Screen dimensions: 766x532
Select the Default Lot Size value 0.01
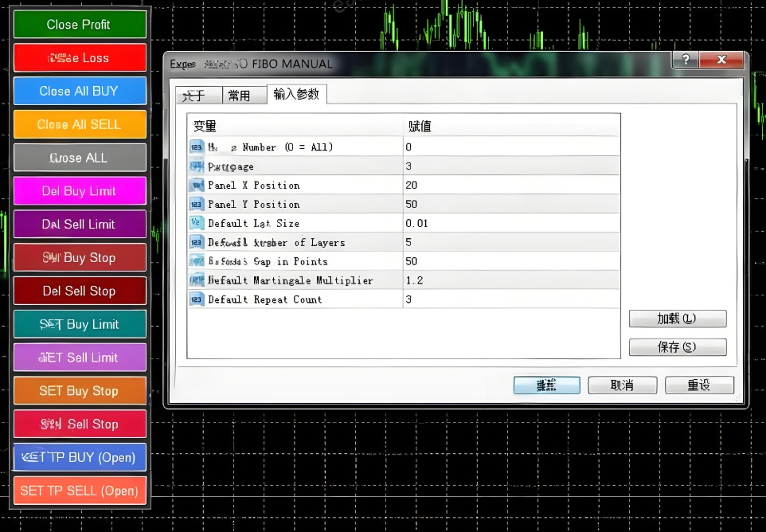pyautogui.click(x=510, y=223)
